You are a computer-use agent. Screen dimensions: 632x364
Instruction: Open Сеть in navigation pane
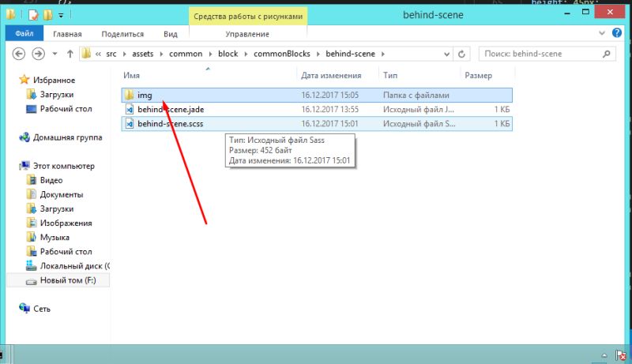tap(42, 309)
